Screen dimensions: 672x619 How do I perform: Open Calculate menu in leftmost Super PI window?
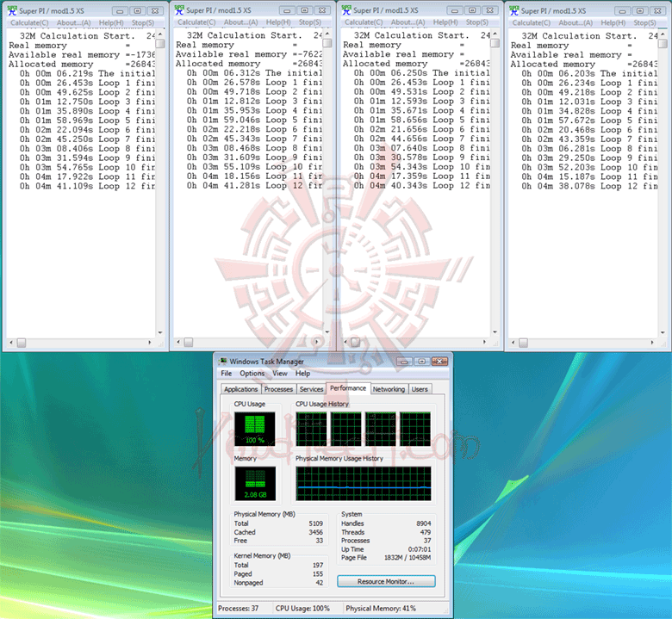click(x=29, y=22)
